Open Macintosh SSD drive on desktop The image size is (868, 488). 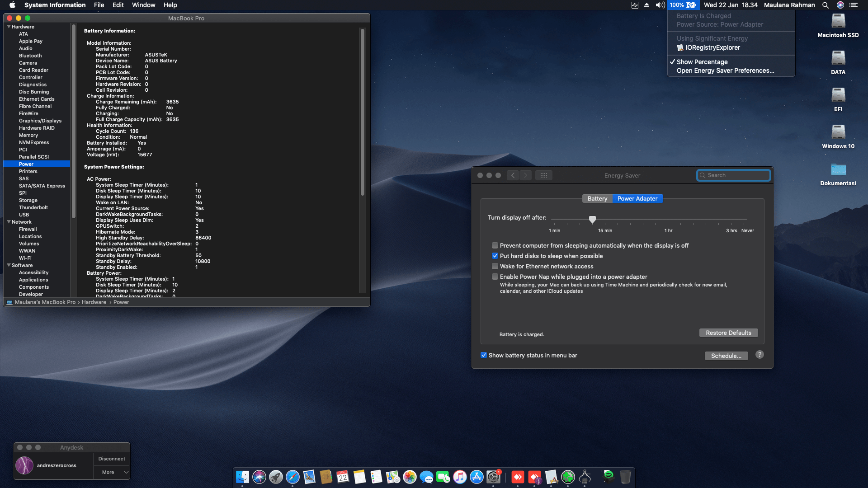(838, 22)
